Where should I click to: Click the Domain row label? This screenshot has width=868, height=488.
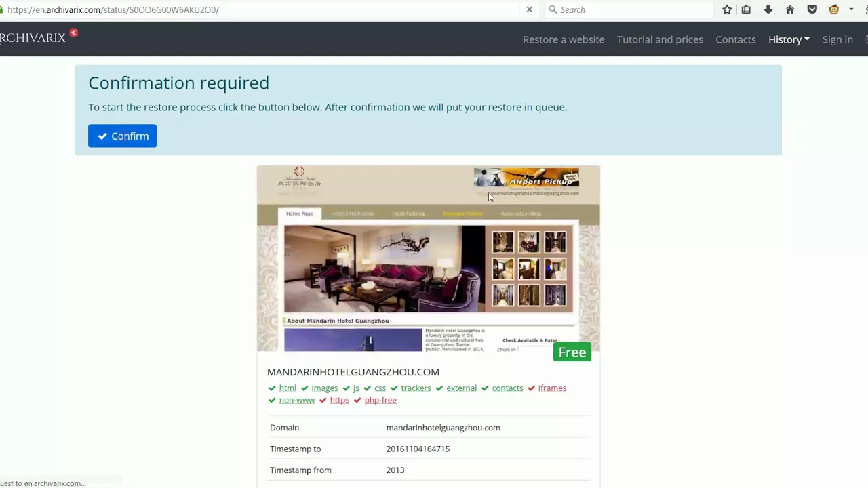tap(284, 428)
